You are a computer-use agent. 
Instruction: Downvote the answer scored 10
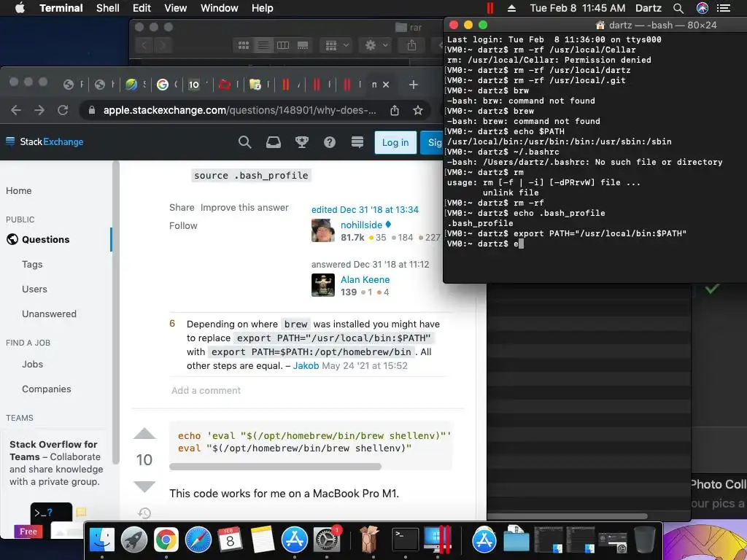(144, 486)
